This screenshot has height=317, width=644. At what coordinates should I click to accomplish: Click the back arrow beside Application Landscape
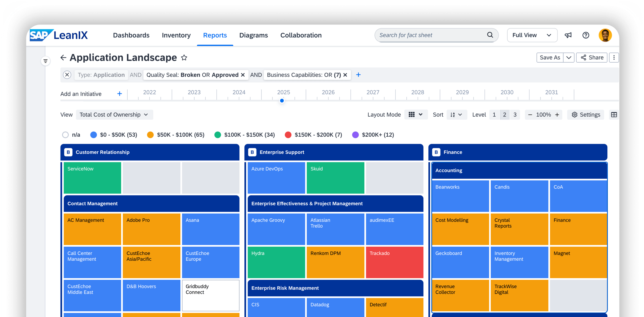coord(63,58)
